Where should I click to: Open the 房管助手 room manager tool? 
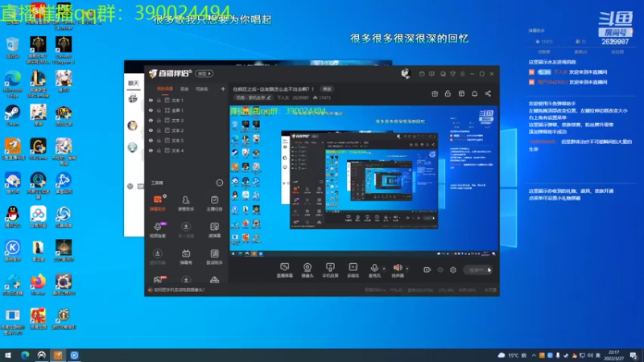(x=186, y=203)
